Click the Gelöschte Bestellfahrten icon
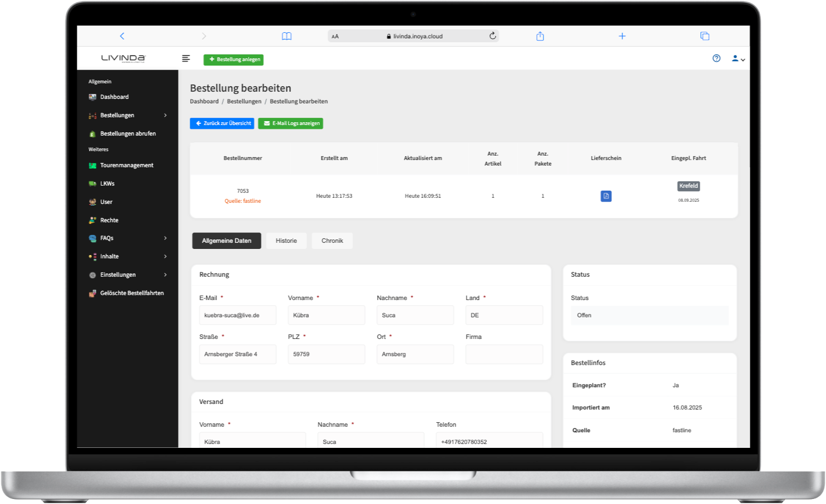 [x=92, y=293]
